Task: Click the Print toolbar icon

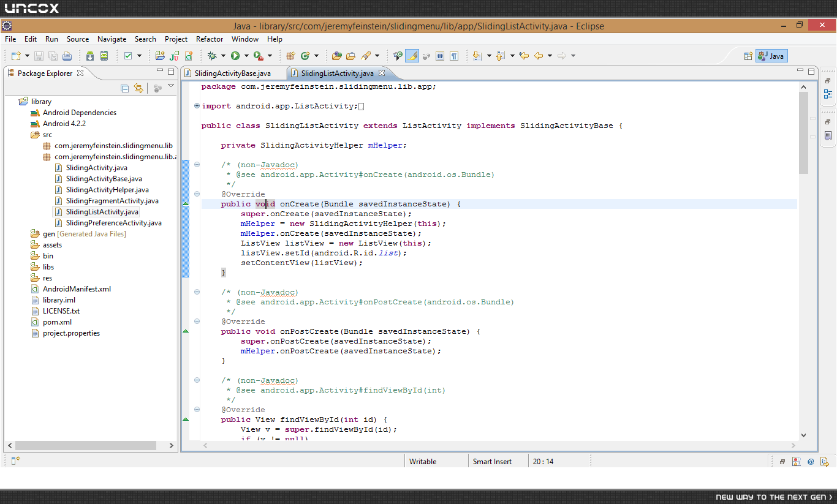Action: tap(67, 56)
